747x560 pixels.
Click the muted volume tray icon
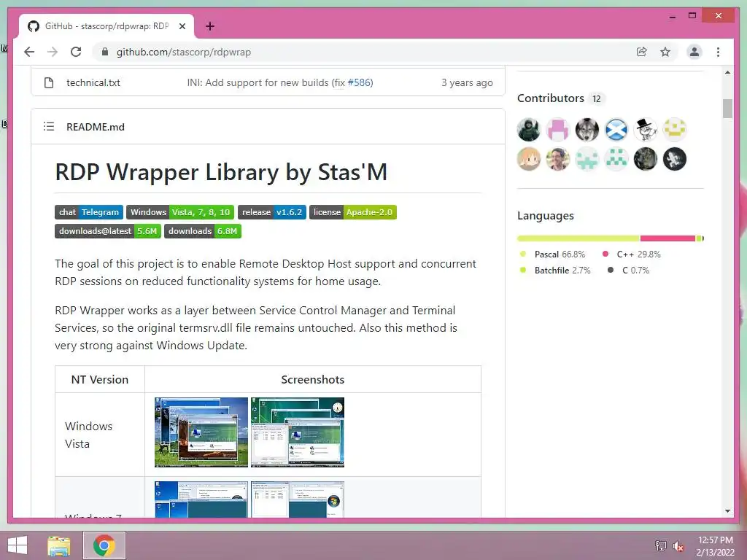(x=678, y=546)
